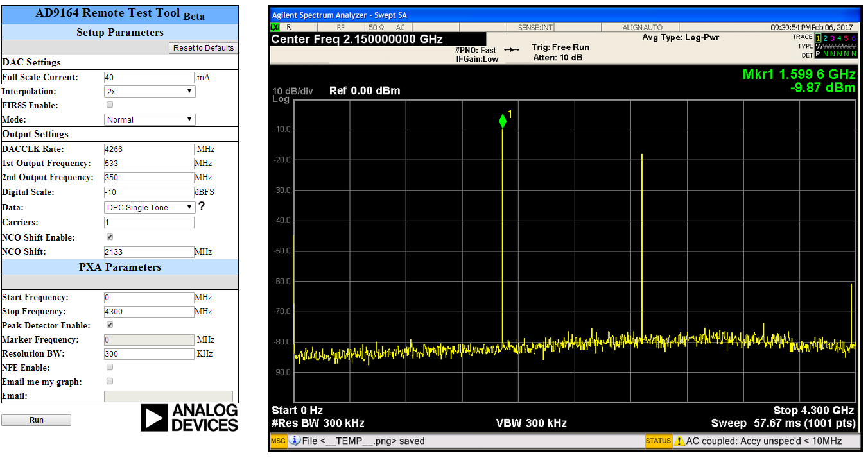Click the Email address field
Viewport: 868px width, 458px height.
tap(168, 396)
